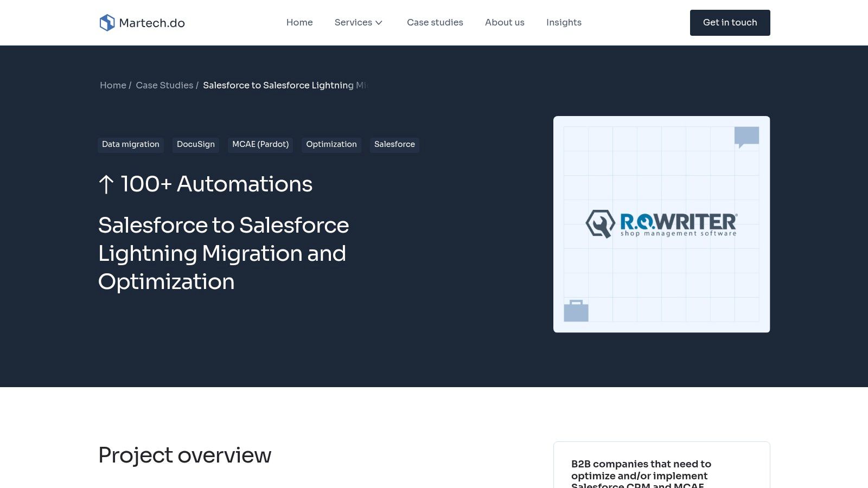The image size is (868, 488).
Task: Select the Salesforce tag
Action: [x=394, y=144]
